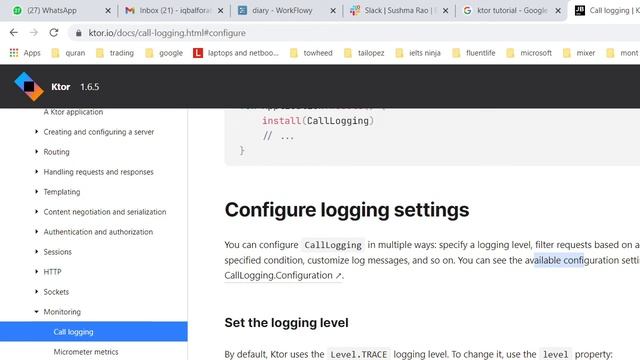Expand Creating and configuring a server
Screen dimensions: 640x360
(x=36, y=131)
